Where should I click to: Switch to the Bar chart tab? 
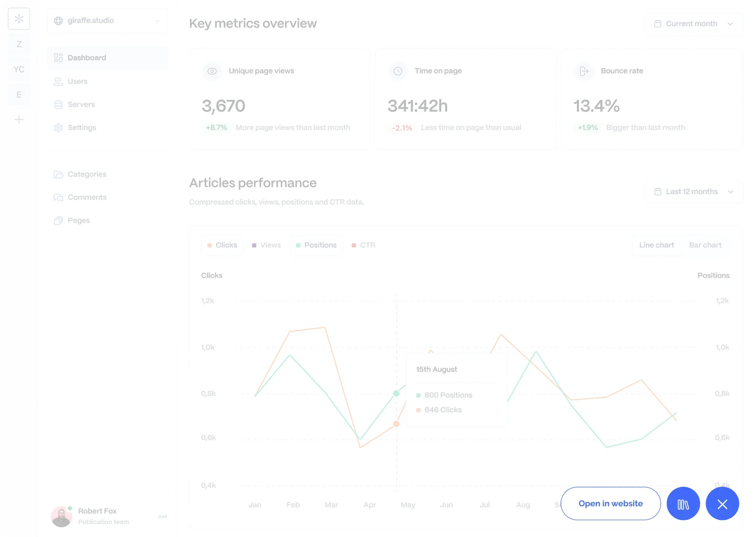(705, 245)
